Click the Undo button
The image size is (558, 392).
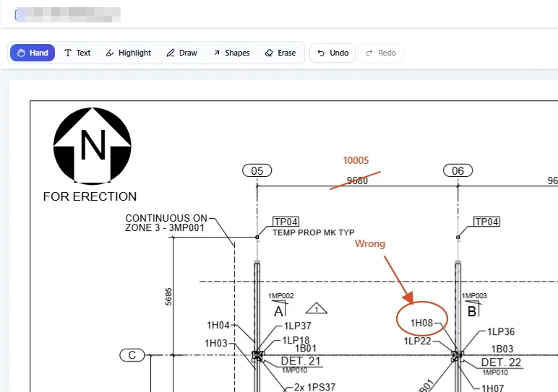click(x=332, y=53)
